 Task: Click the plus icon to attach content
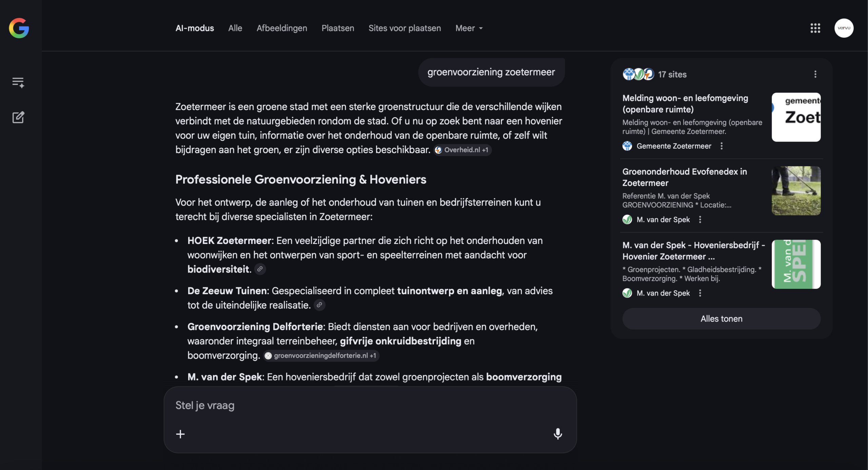pyautogui.click(x=180, y=434)
